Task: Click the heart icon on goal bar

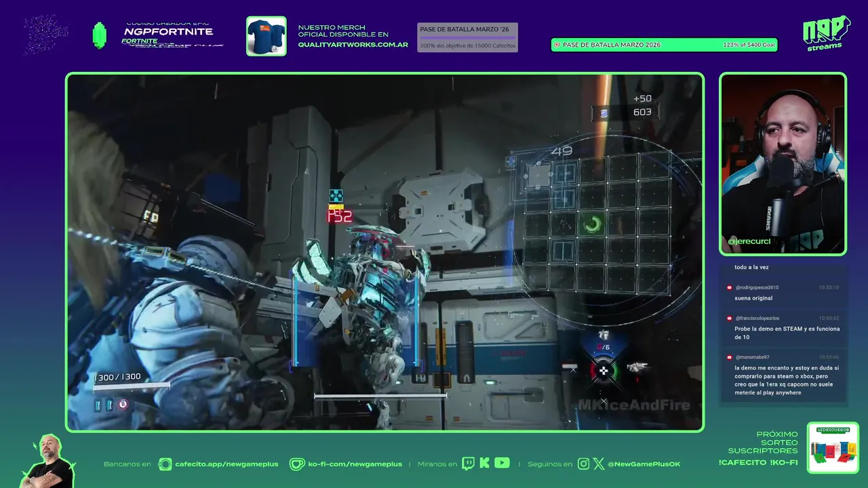Action: pos(557,45)
